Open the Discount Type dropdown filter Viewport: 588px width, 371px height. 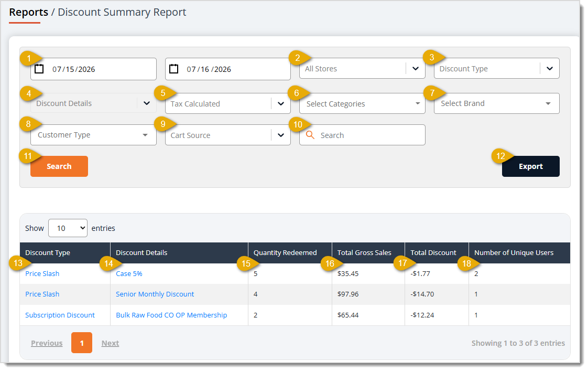coord(496,68)
